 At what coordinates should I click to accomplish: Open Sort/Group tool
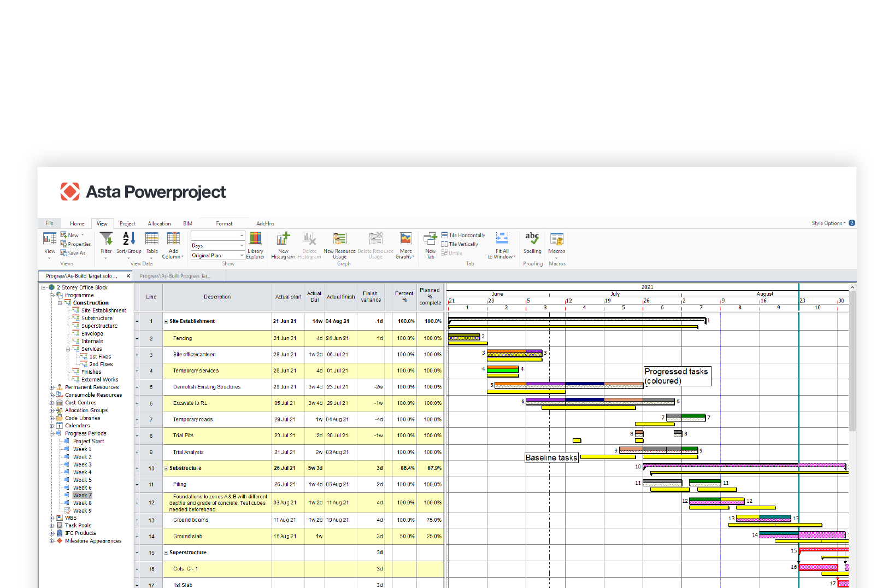[x=129, y=243]
